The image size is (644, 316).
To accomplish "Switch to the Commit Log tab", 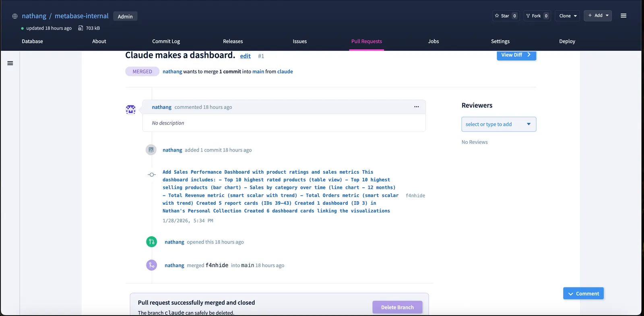I will 166,41.
